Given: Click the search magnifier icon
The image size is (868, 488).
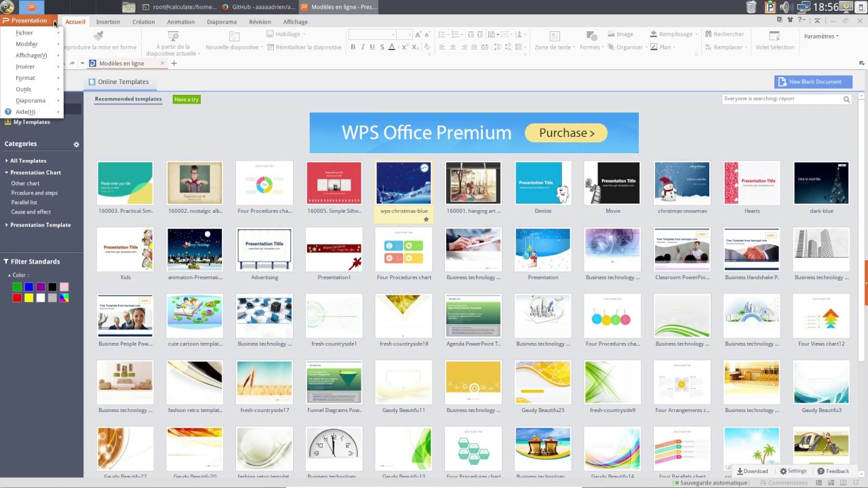Looking at the screenshot, I should (846, 99).
